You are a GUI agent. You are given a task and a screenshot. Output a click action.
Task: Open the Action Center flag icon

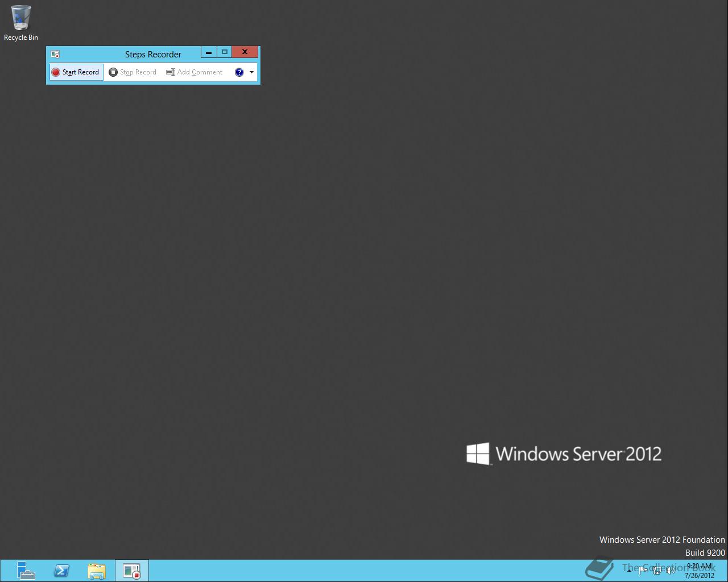tap(643, 571)
